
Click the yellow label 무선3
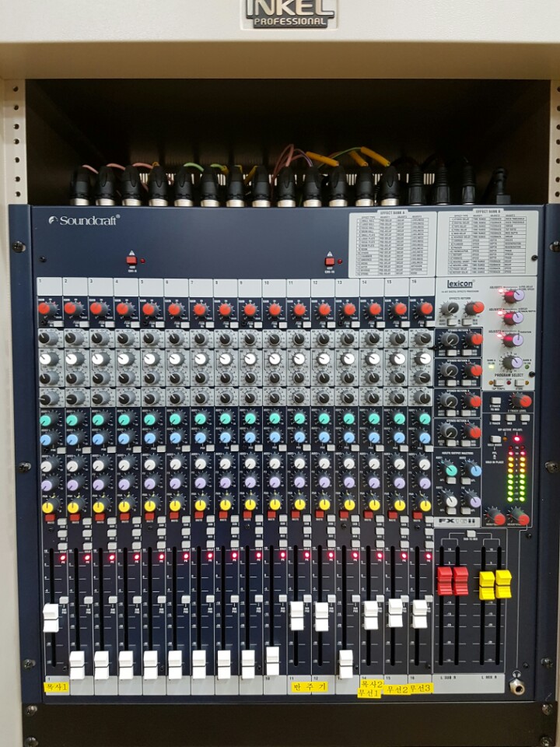click(x=421, y=689)
